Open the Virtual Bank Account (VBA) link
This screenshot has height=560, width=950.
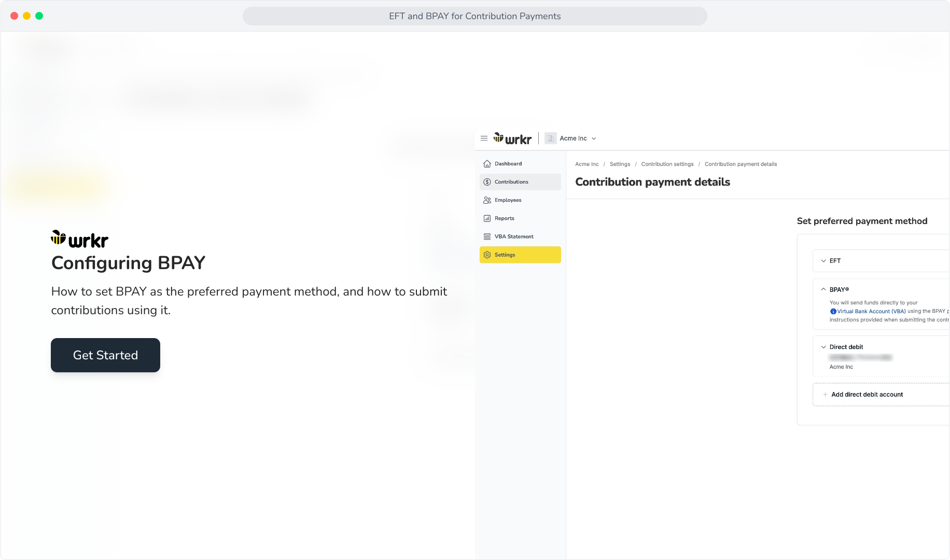(x=871, y=312)
